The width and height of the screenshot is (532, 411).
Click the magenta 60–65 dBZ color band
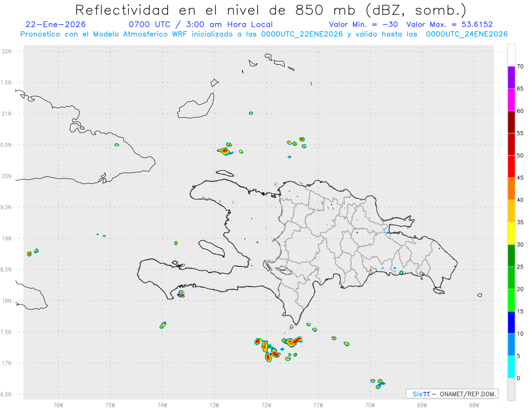coord(511,100)
